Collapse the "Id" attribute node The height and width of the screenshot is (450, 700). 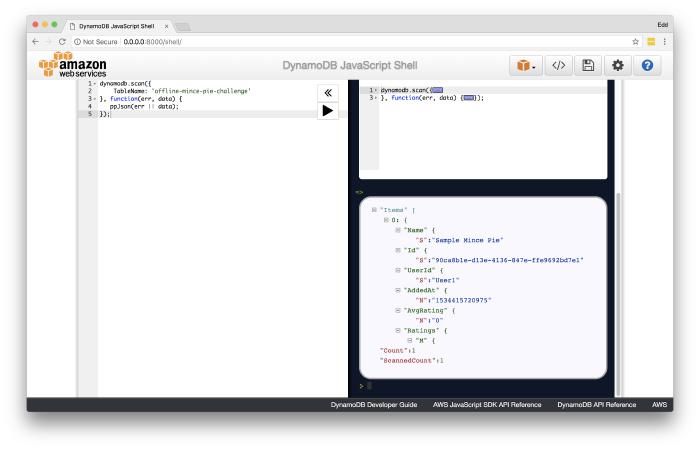(398, 250)
